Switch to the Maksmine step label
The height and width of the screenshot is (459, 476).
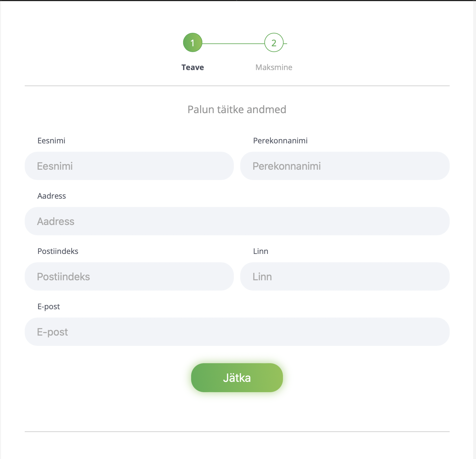(274, 67)
